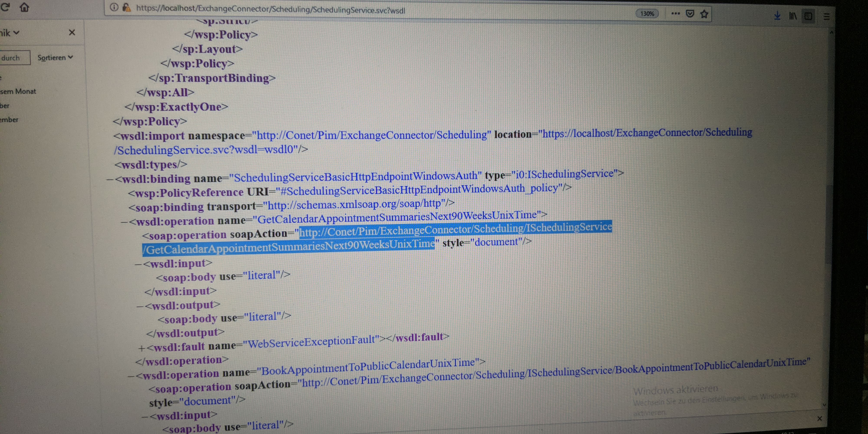Collapse GetCalendarAppointmentSummariesNext90WeeksUnixTime operation node
This screenshot has height=434, width=868.
coord(124,222)
